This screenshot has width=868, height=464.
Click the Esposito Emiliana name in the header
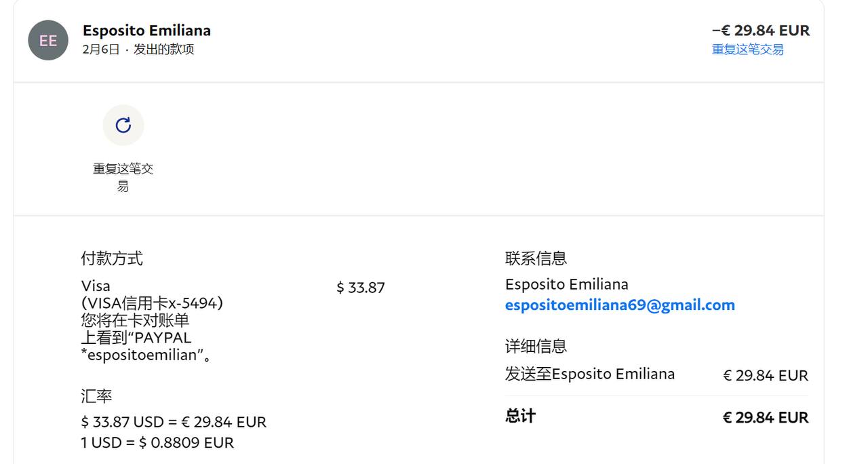[146, 31]
